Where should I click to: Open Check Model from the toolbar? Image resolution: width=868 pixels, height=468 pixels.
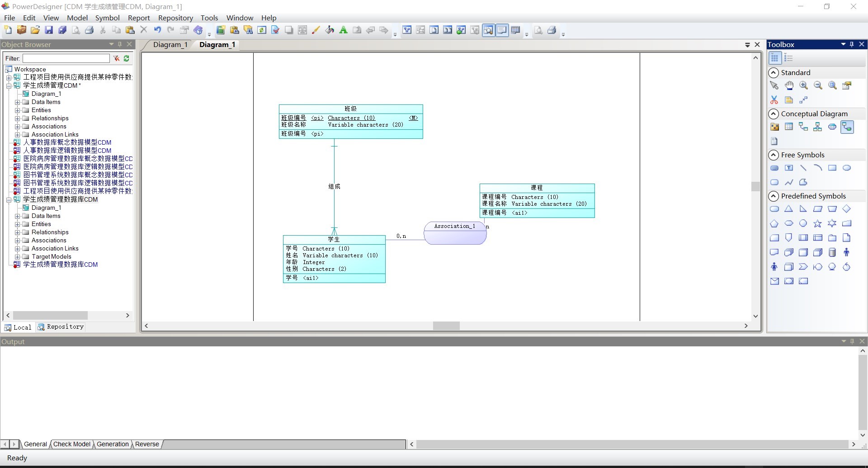pyautogui.click(x=275, y=30)
